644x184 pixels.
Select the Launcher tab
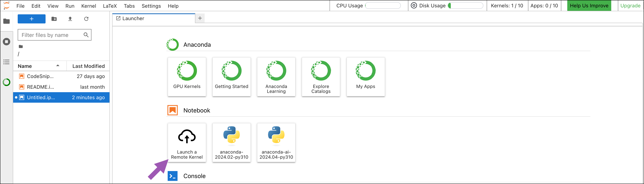(154, 19)
